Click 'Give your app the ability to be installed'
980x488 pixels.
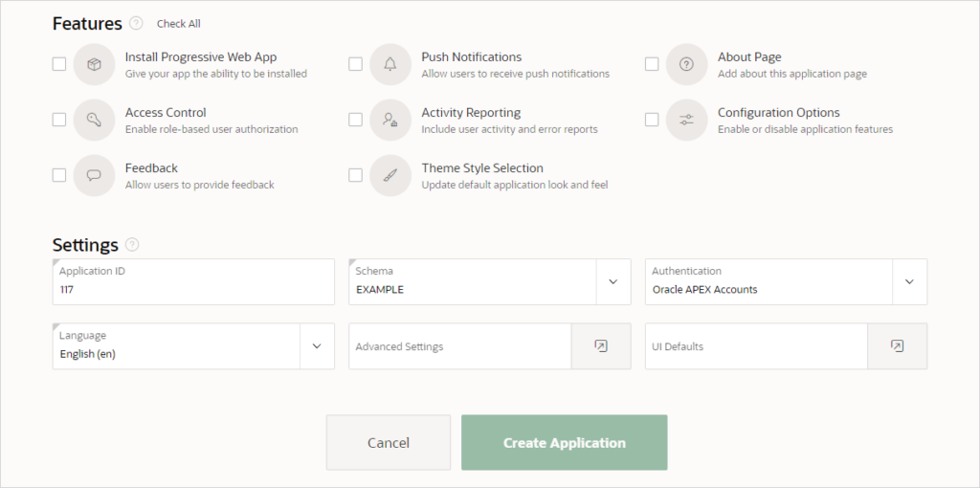pos(215,74)
